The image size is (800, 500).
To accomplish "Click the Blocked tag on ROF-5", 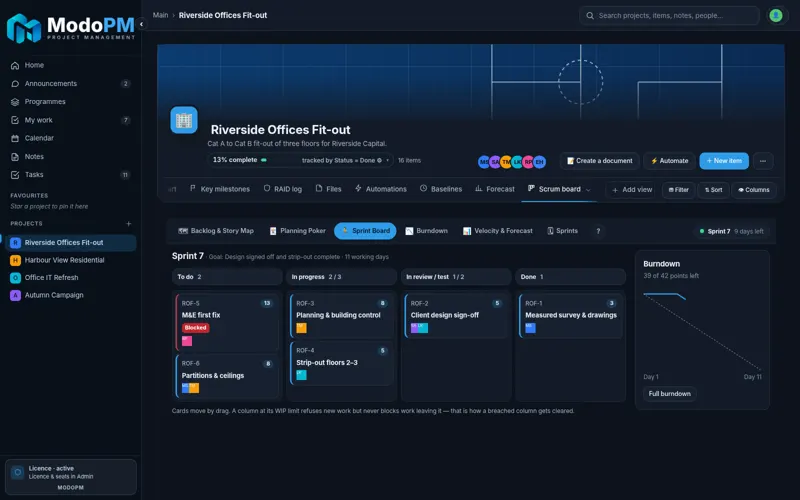I will pos(195,328).
